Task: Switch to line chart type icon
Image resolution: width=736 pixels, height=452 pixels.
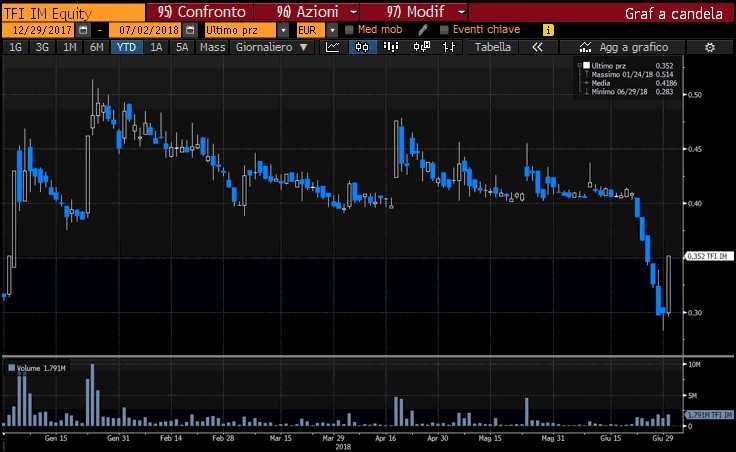Action: [334, 47]
